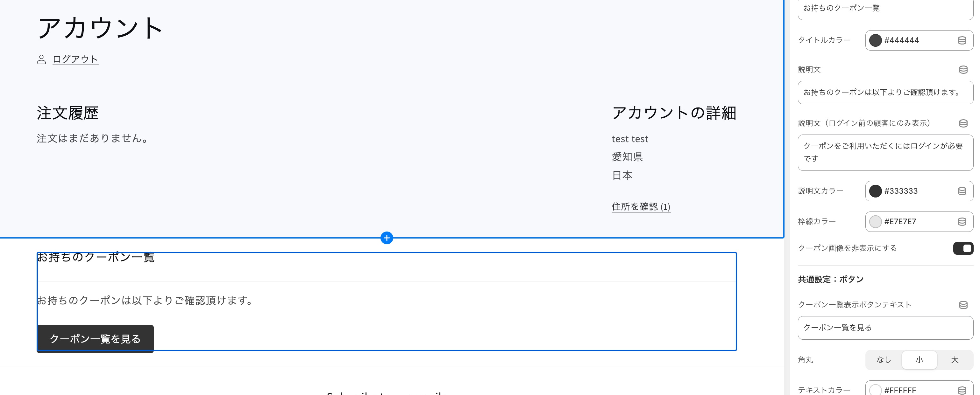The height and width of the screenshot is (395, 980).
Task: Open the #E7E7E7 border color swatch
Action: 875,222
